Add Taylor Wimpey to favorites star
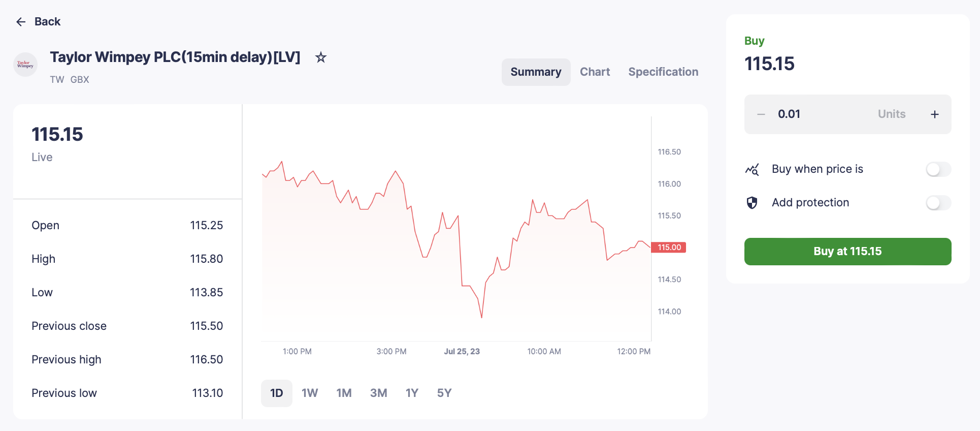 (320, 57)
